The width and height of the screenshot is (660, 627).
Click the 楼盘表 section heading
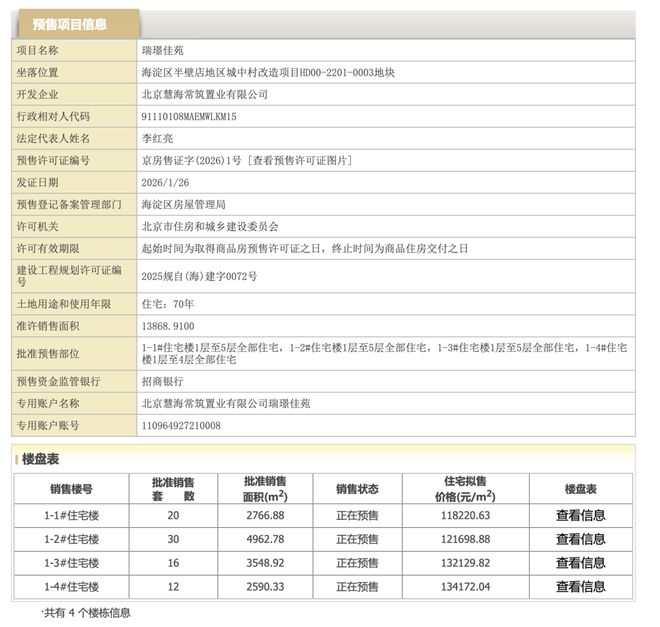(x=41, y=459)
